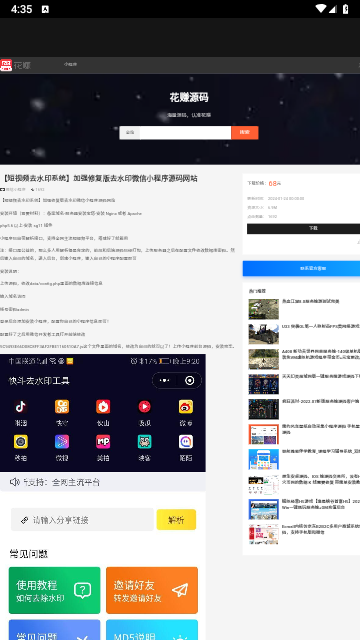The width and height of the screenshot is (360, 640).
Task: Open the 小程序 navigation item
Action: [70, 64]
